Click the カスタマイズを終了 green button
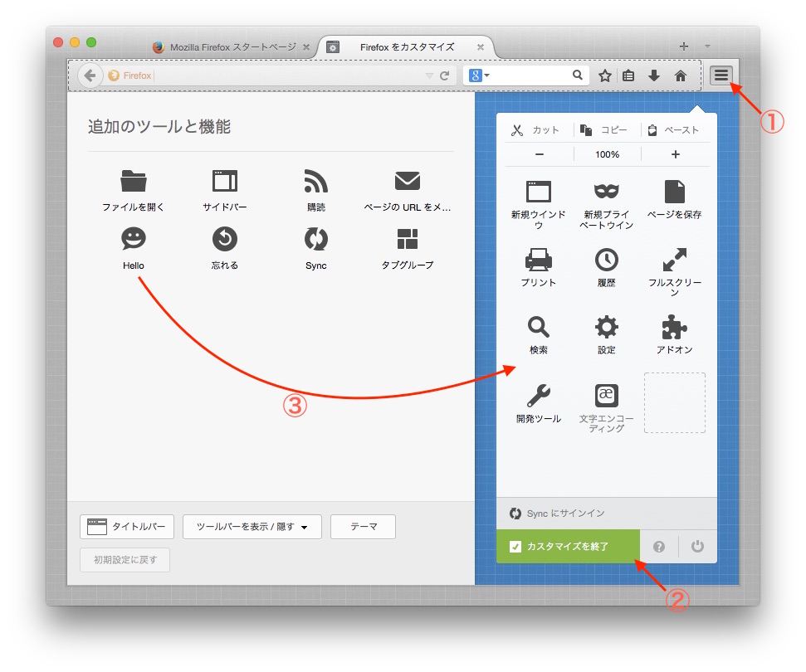Screen dimensions: 806x672 point(568,547)
